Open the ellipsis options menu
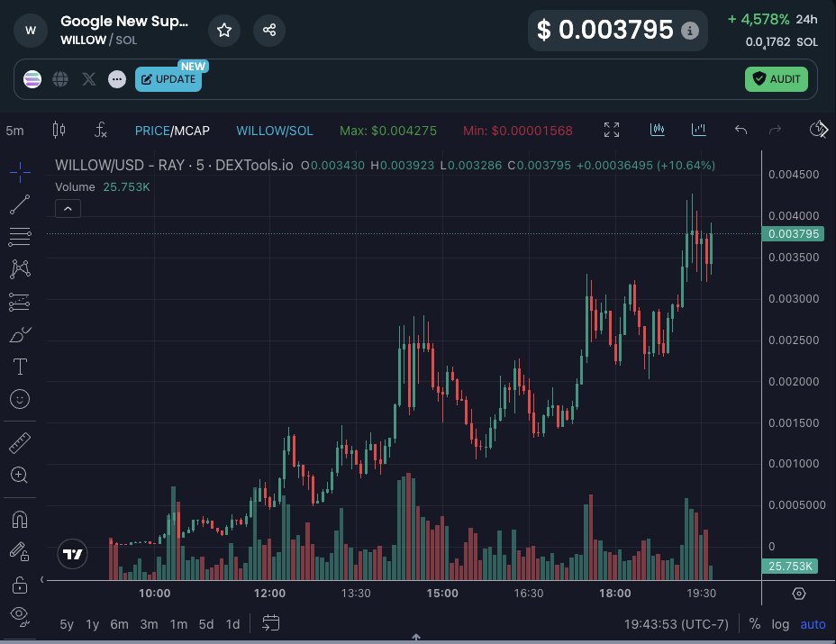The height and width of the screenshot is (644, 836). click(116, 79)
